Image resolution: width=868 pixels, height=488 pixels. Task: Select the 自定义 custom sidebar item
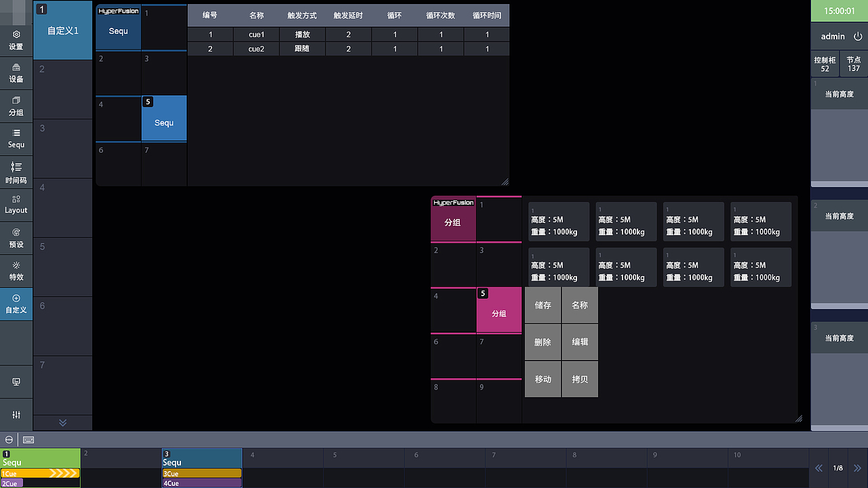pyautogui.click(x=16, y=304)
